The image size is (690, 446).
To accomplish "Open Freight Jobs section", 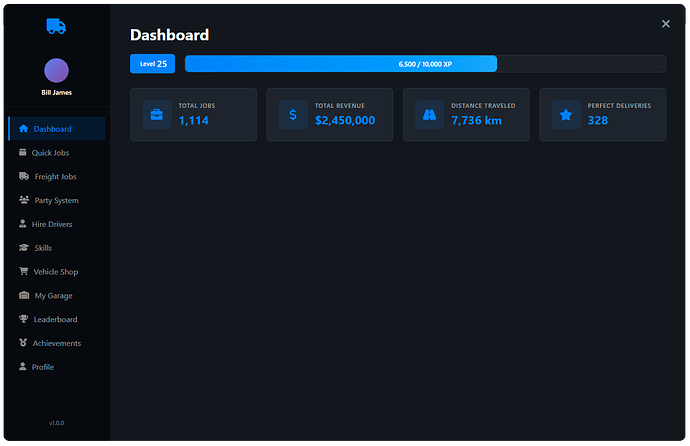I will [x=57, y=176].
